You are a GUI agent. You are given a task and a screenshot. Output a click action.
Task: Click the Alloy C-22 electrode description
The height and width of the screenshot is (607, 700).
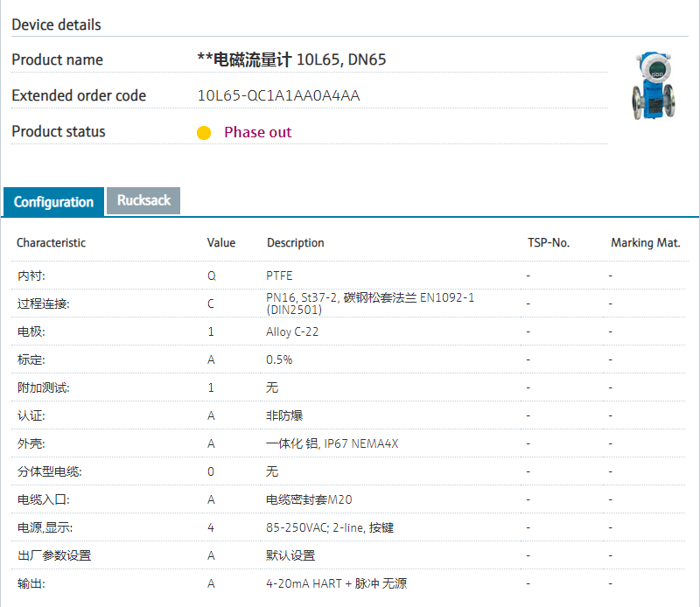292,331
